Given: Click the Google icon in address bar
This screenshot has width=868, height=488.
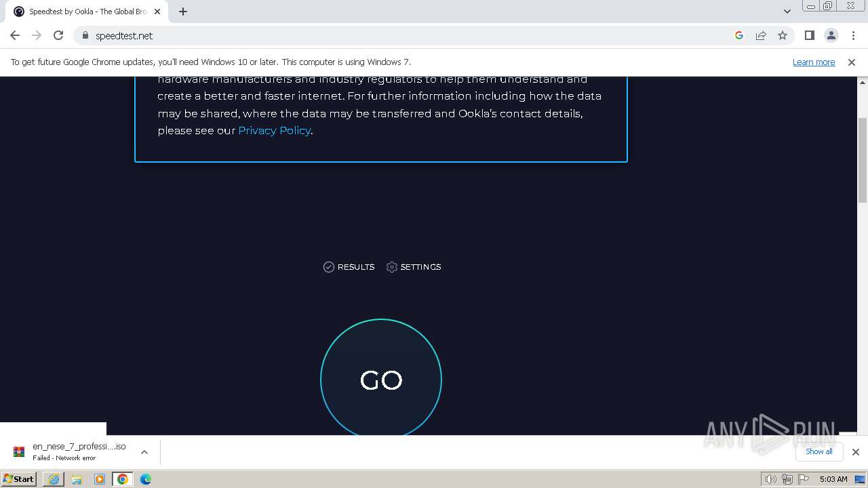Looking at the screenshot, I should point(739,35).
